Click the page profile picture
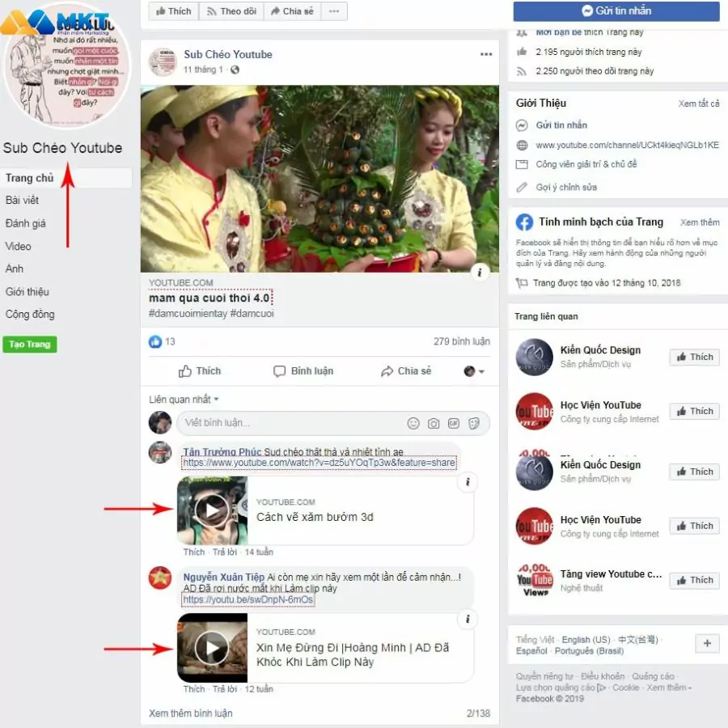Image resolution: width=728 pixels, height=728 pixels. coord(66,65)
